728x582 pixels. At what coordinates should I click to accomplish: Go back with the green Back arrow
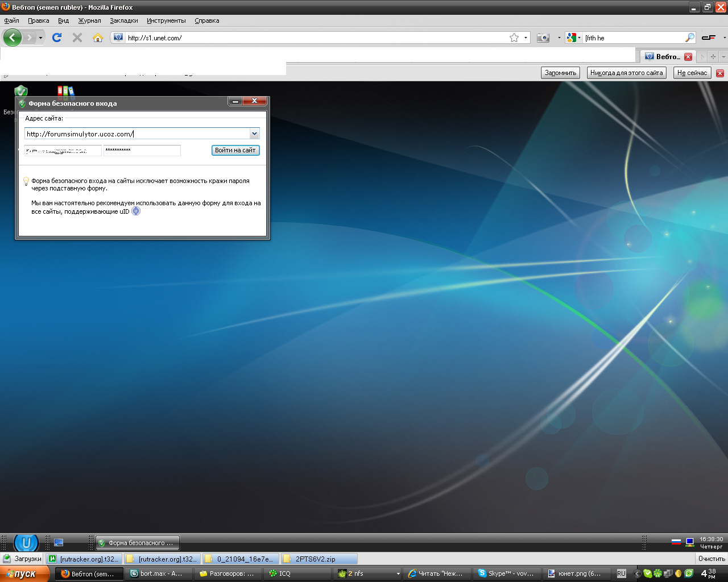tap(12, 38)
